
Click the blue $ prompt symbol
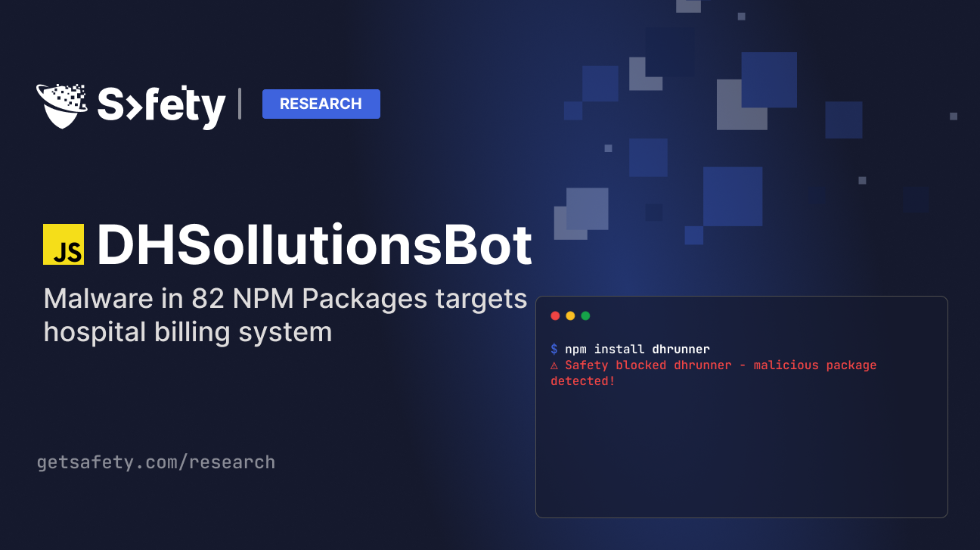click(x=554, y=349)
